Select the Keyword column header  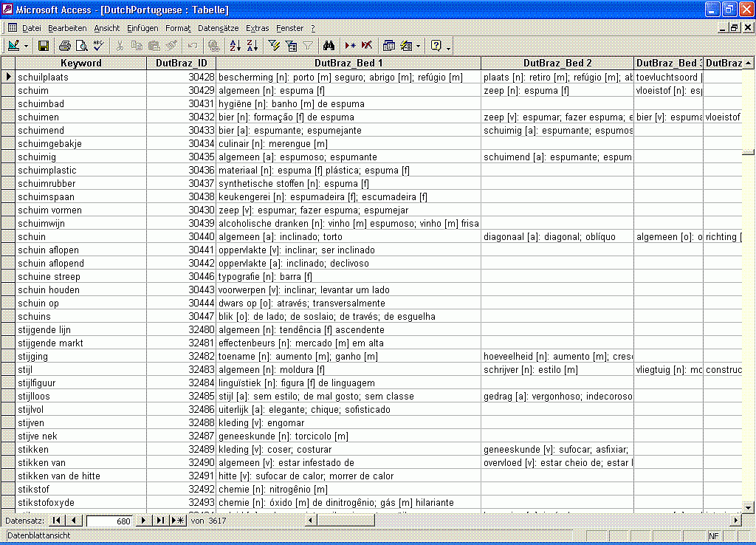[x=81, y=64]
